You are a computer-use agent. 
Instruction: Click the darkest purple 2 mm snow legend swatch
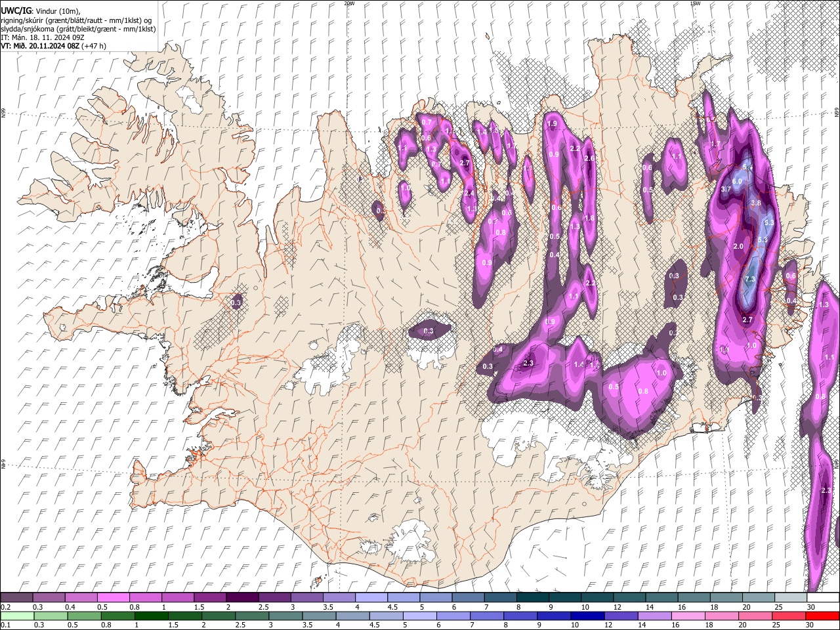coord(242,597)
